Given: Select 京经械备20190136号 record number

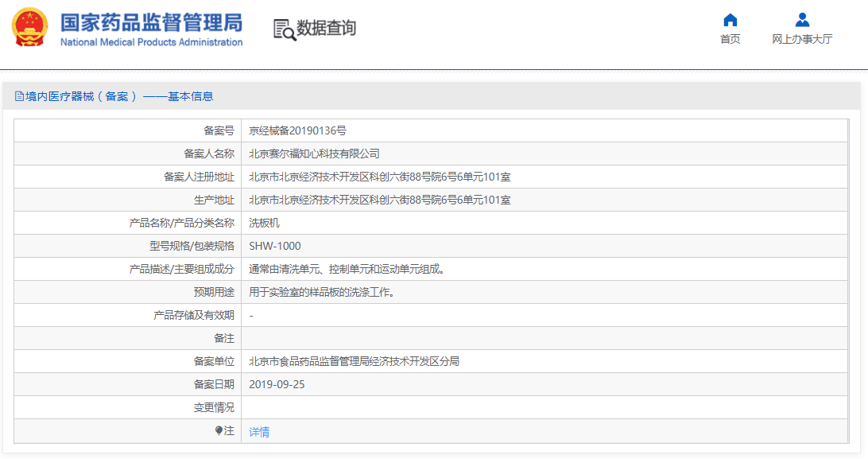Looking at the screenshot, I should click(297, 130).
